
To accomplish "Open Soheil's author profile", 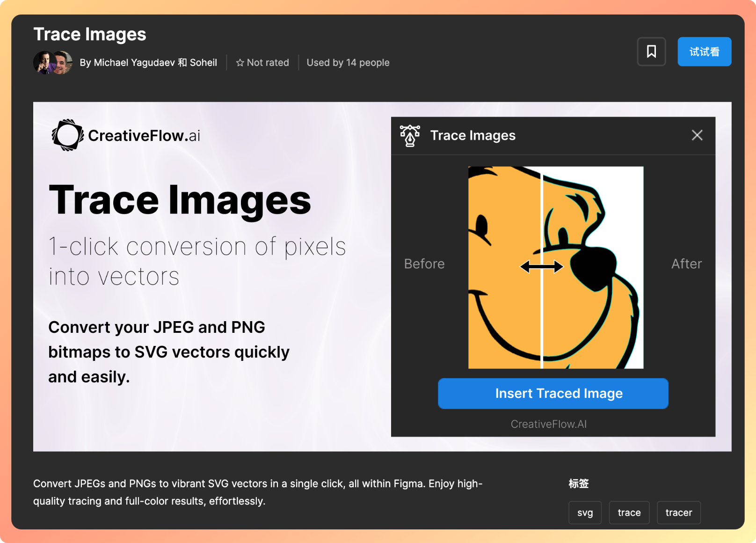I will 204,63.
